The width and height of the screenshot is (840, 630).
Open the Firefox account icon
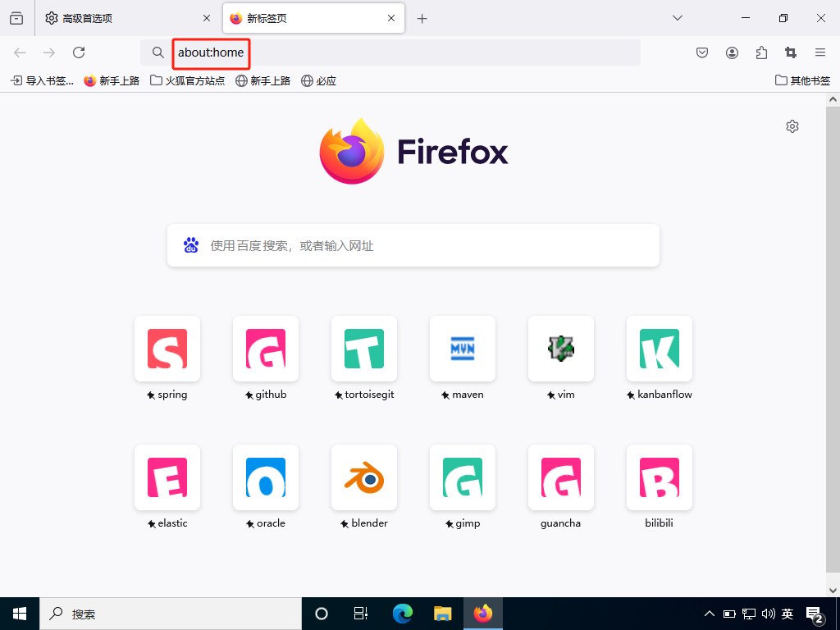732,52
